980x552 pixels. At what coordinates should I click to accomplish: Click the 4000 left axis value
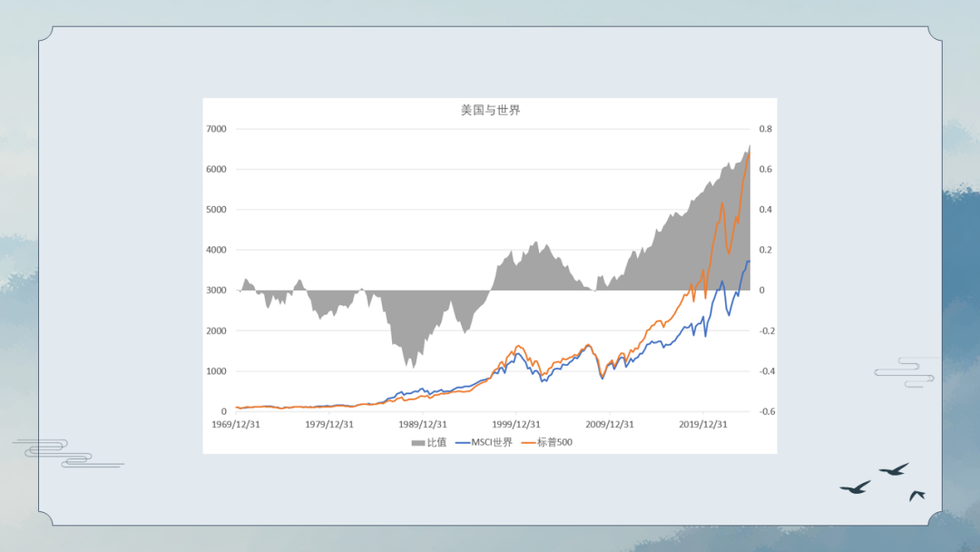click(216, 250)
